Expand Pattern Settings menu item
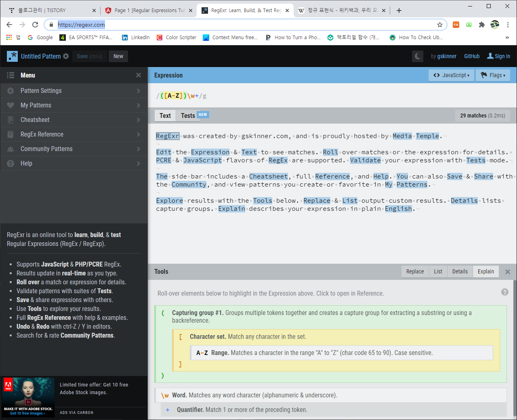517x420 pixels. point(74,90)
